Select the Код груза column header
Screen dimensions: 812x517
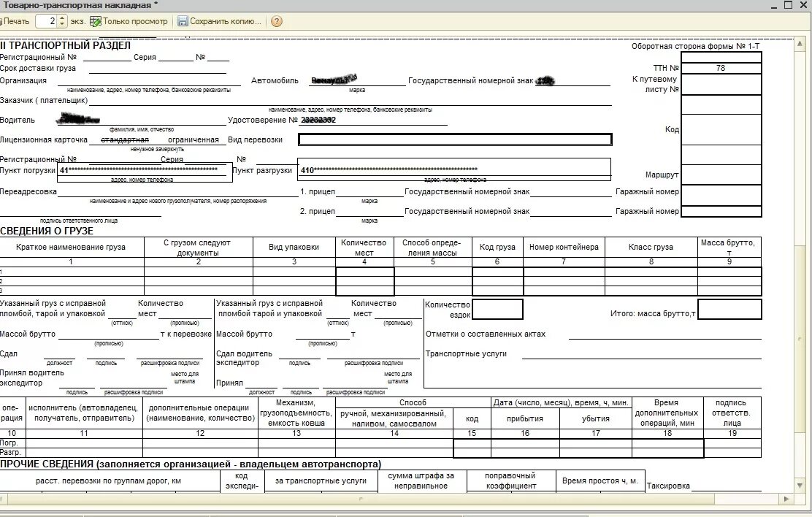click(497, 247)
